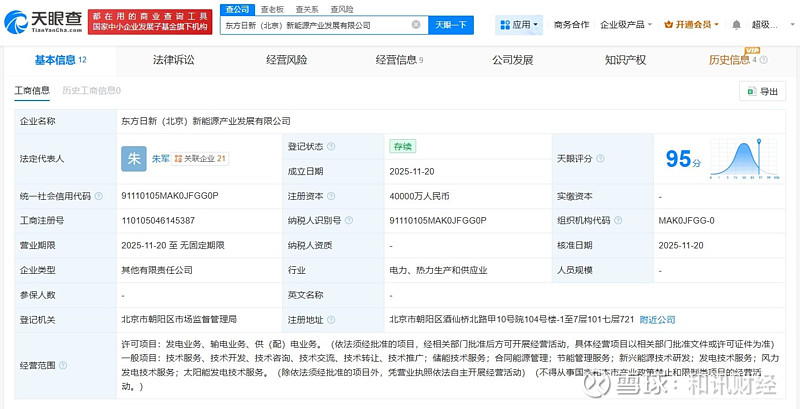800x409 pixels.
Task: Click the 导出 export button
Action: (762, 92)
